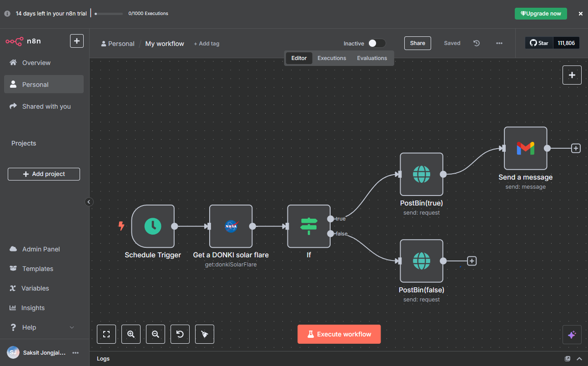
Task: Select the If node
Action: coord(309,226)
